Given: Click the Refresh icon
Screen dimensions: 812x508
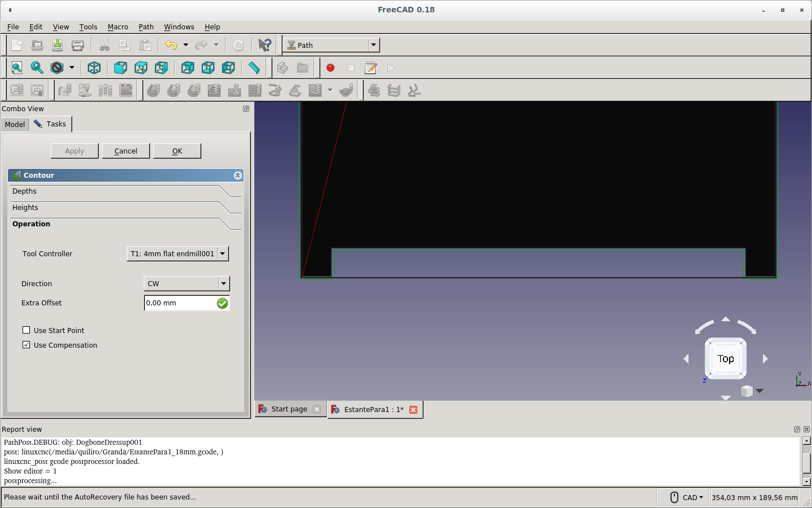Looking at the screenshot, I should (239, 45).
